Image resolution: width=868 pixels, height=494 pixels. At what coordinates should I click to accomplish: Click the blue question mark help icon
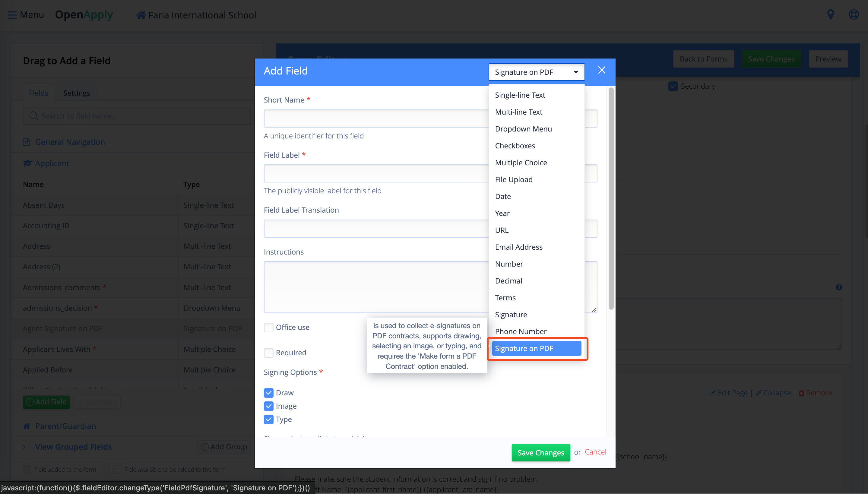pyautogui.click(x=838, y=287)
